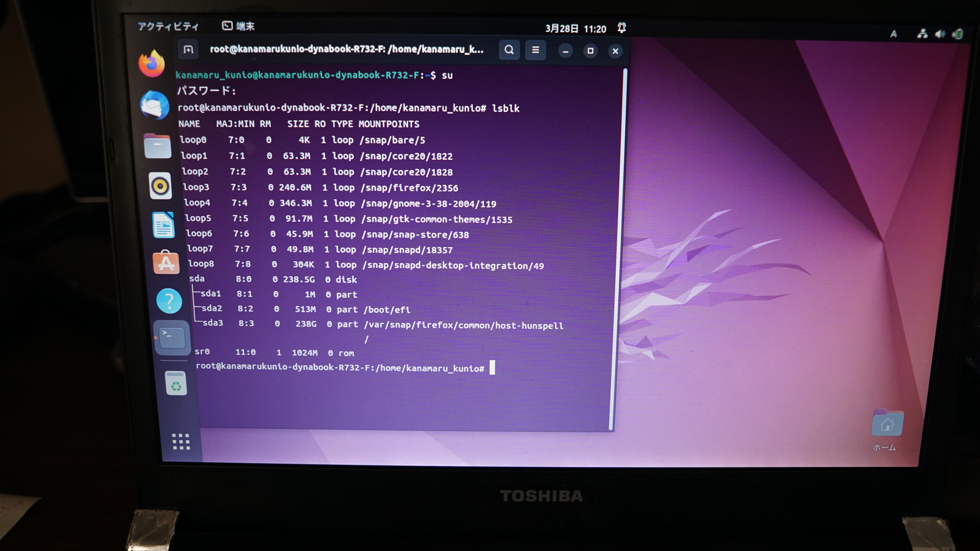Click the /boot/efi mount point
The width and height of the screenshot is (980, 551).
tap(387, 310)
